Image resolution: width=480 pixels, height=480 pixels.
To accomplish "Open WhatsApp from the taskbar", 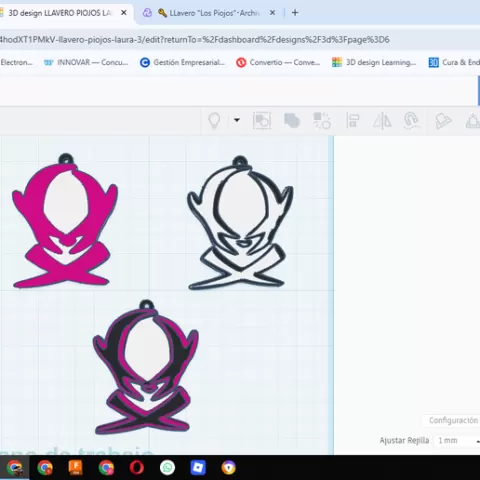I will (167, 468).
